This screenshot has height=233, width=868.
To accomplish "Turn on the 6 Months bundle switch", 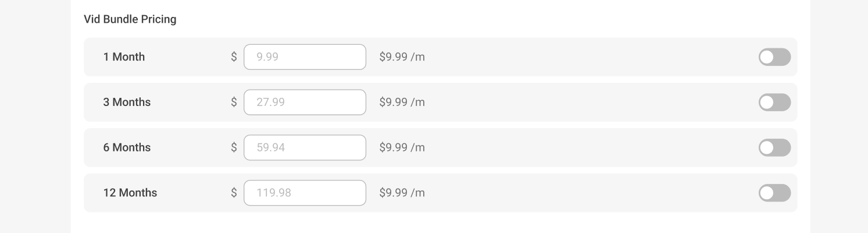I will point(774,148).
